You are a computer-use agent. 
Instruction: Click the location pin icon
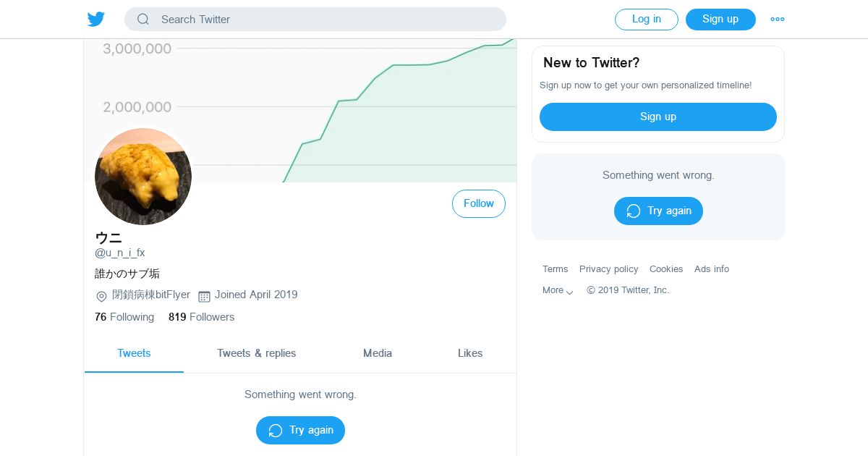(x=101, y=296)
